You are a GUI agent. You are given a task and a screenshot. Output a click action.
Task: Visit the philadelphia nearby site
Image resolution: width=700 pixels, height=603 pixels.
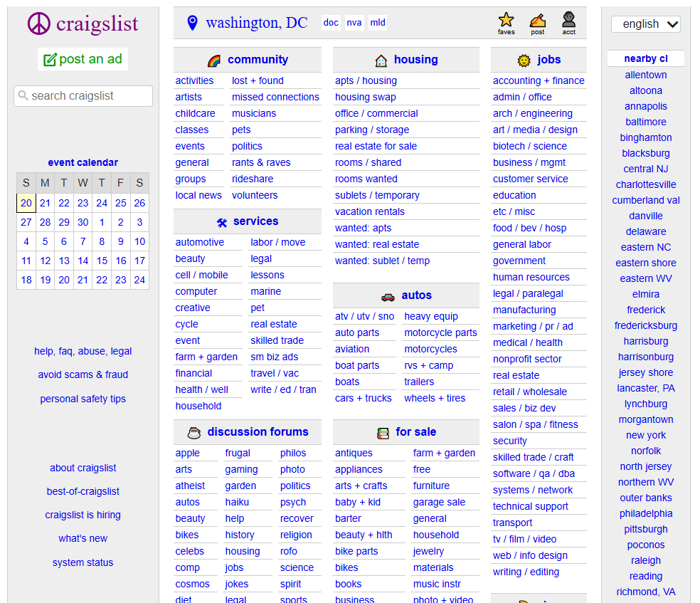tap(645, 514)
